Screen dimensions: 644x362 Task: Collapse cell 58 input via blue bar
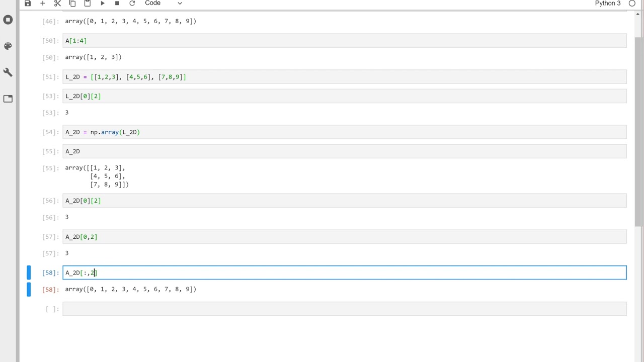click(29, 273)
